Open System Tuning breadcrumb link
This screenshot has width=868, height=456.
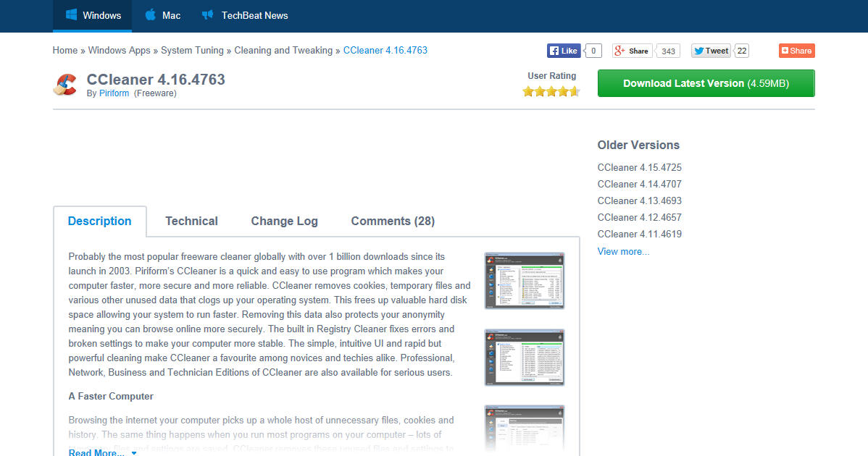(192, 50)
